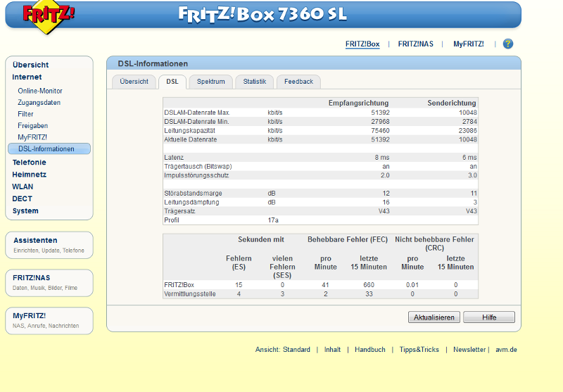Click the FRITZ!Box 7360 SL header title
This screenshot has height=392, width=563.
262,14
